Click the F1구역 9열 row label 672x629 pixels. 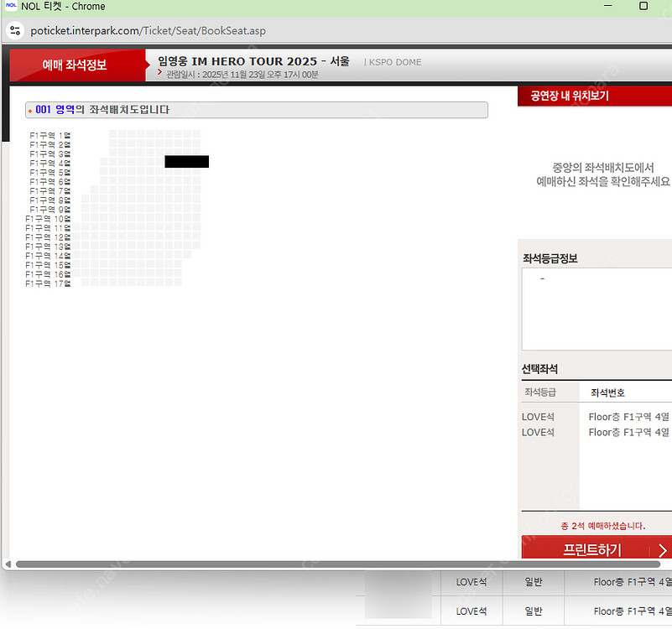[49, 210]
